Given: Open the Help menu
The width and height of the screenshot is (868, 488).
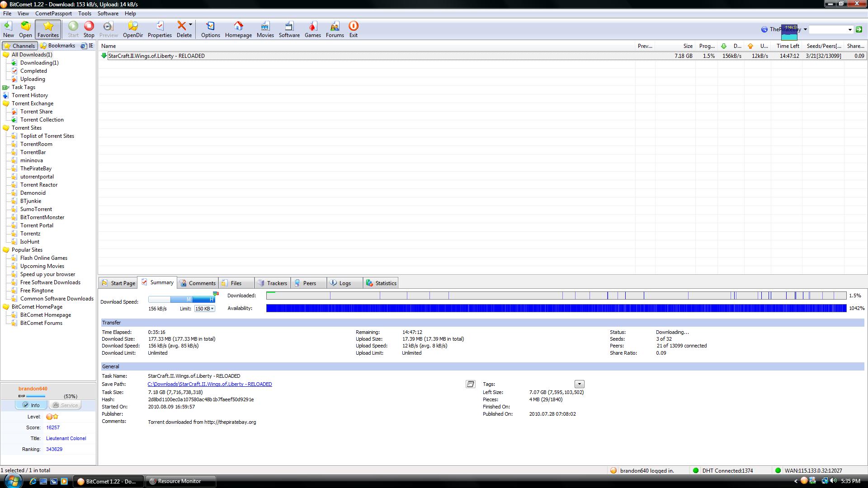Looking at the screenshot, I should point(130,14).
